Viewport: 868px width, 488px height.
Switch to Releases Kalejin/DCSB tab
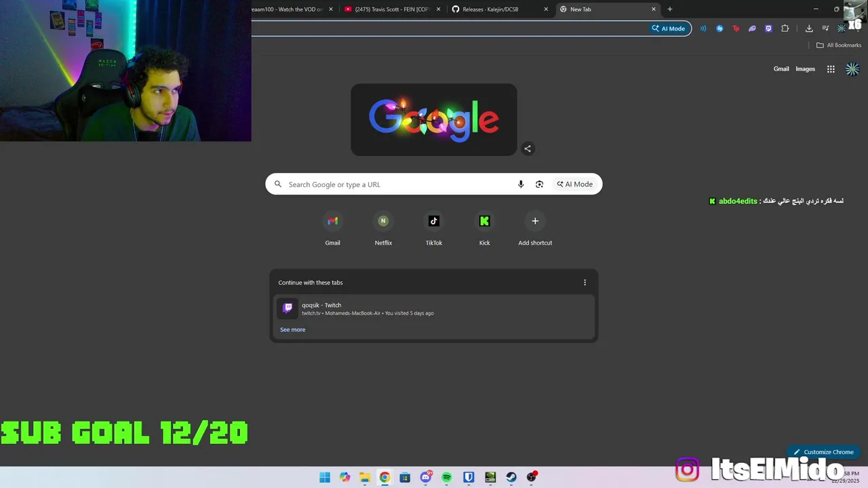(x=500, y=9)
